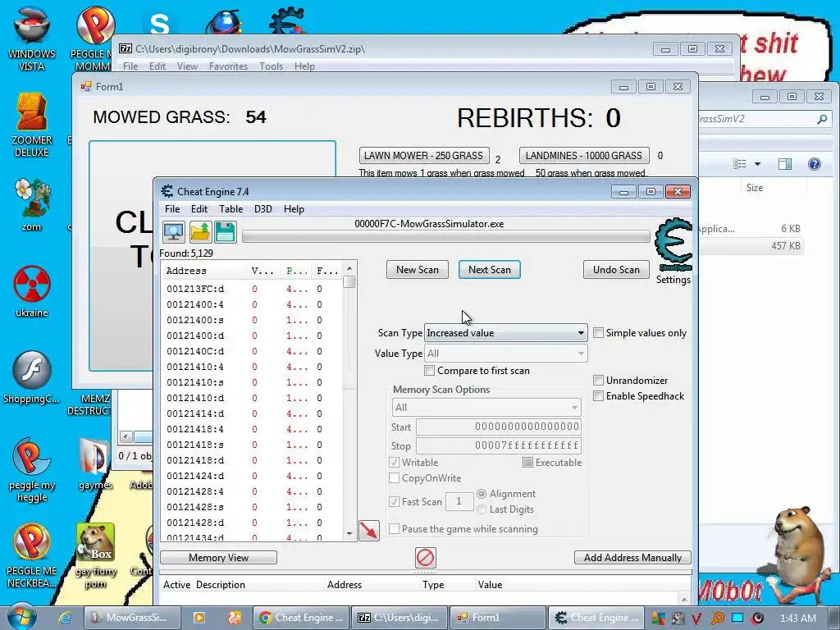This screenshot has height=630, width=840.
Task: Save cheat table floppy disk icon
Action: [226, 232]
